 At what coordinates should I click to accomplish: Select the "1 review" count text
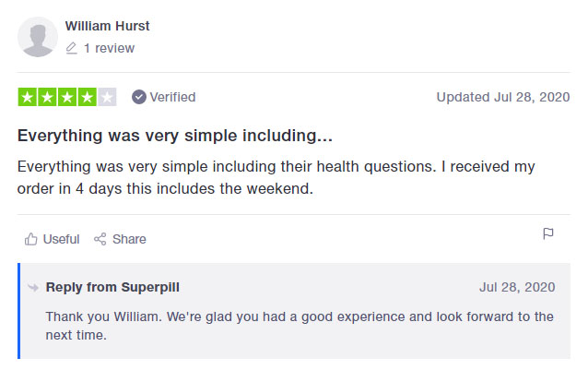coord(109,48)
